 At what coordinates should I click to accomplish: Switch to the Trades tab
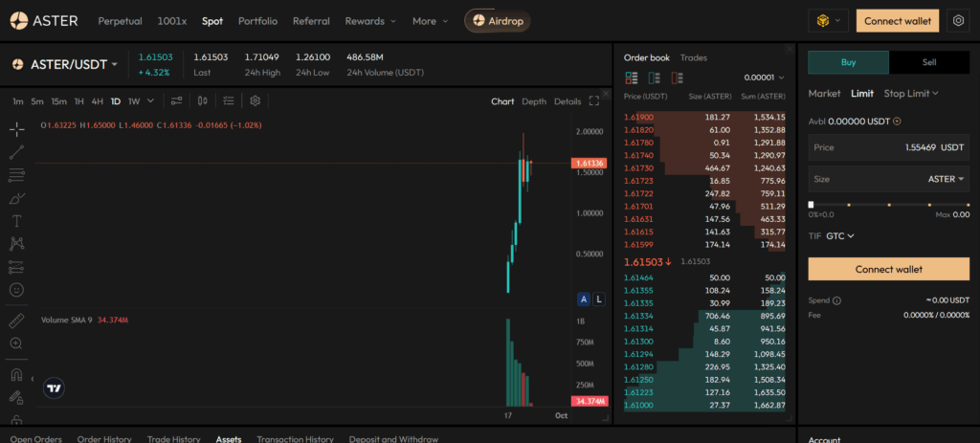(693, 57)
